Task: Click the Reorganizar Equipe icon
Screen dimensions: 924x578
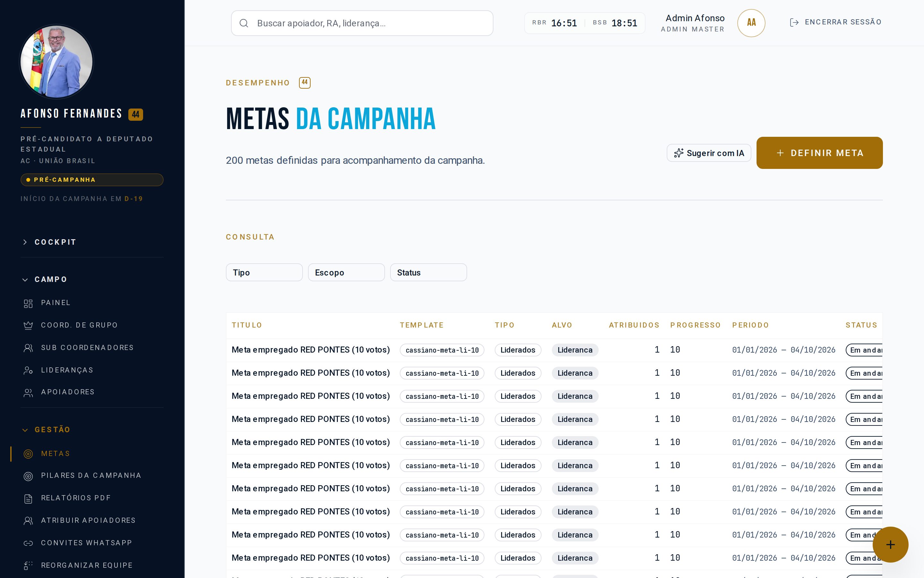Action: tap(28, 565)
